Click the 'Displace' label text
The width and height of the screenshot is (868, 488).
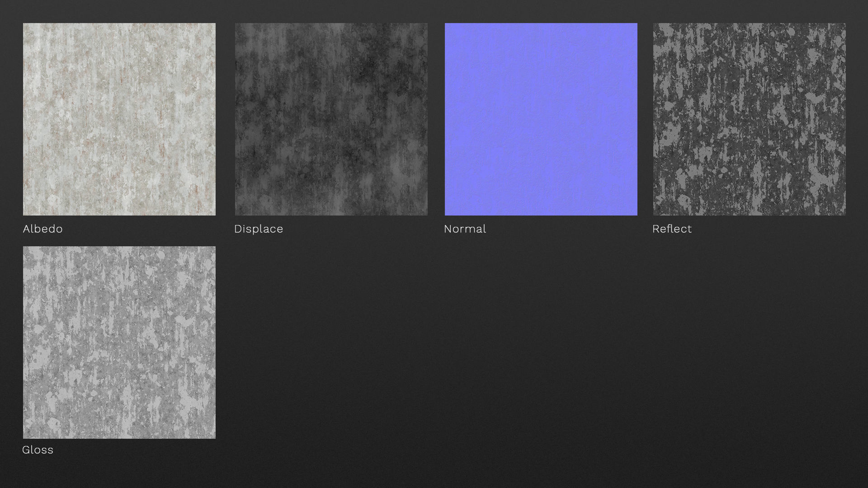[x=259, y=229]
